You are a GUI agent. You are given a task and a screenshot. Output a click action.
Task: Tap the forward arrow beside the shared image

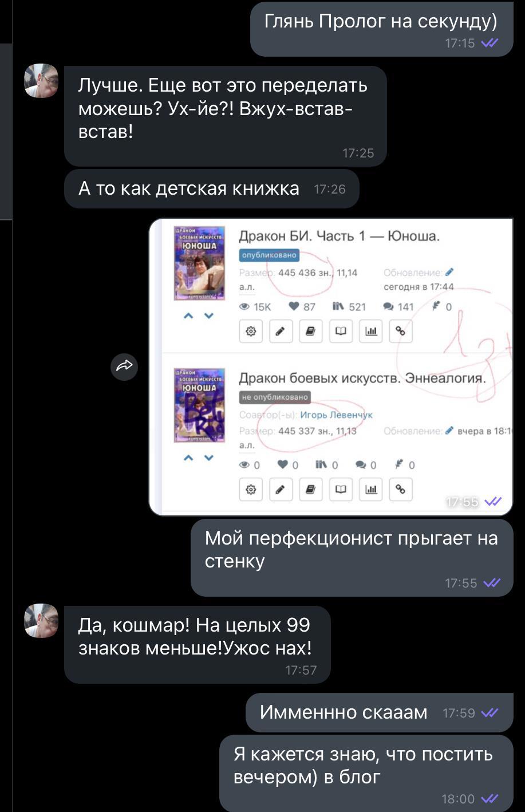[124, 366]
